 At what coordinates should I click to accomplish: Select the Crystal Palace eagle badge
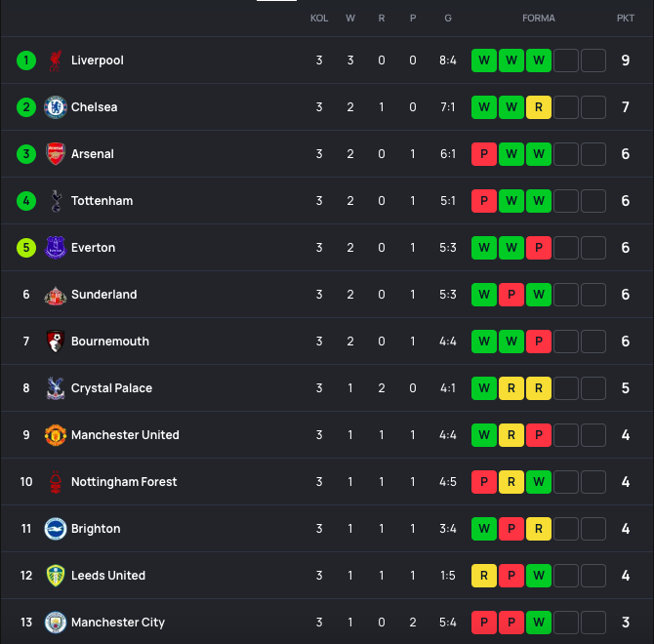56,388
